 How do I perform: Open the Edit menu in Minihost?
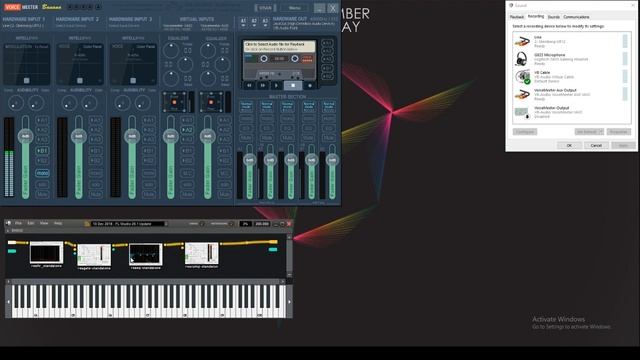tap(31, 223)
